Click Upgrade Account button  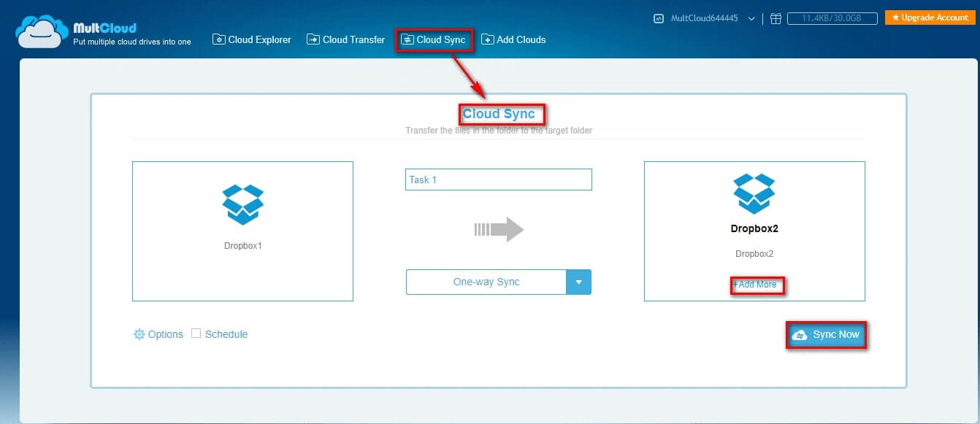pyautogui.click(x=930, y=18)
